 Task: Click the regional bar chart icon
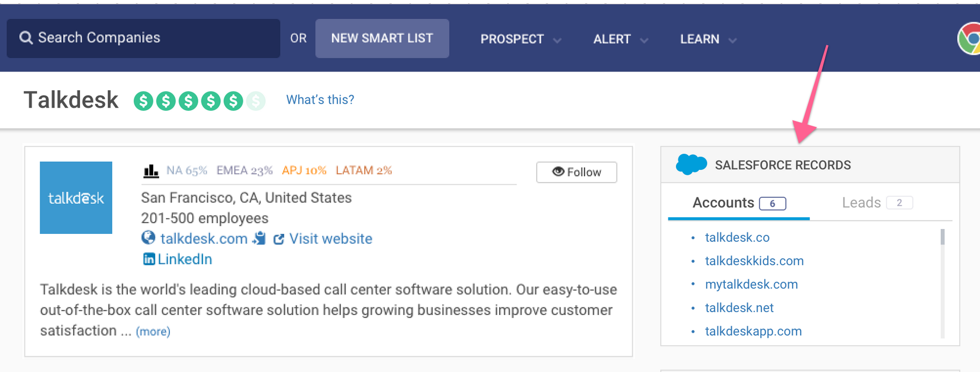pos(151,171)
